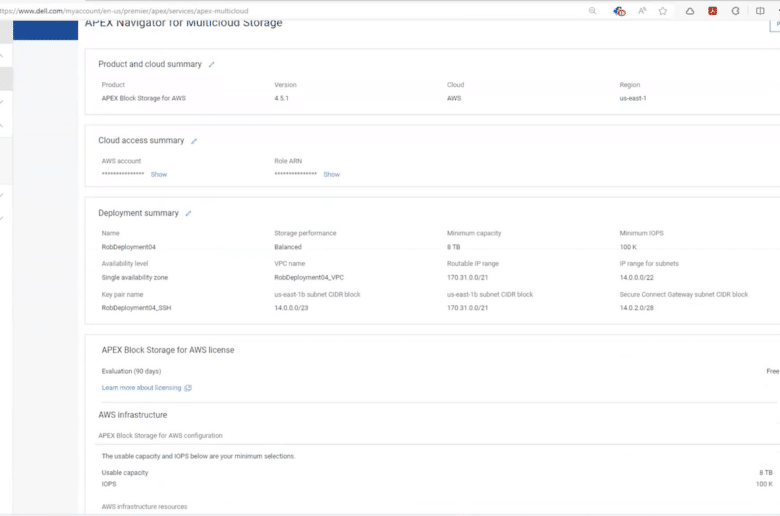Show the masked AWS account value
Viewport: 780px width, 516px height.
[159, 175]
